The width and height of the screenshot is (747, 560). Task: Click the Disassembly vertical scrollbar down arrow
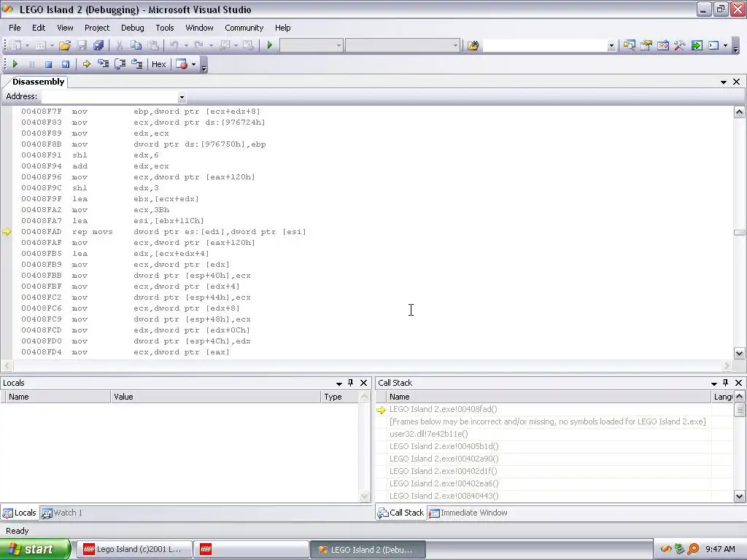739,354
